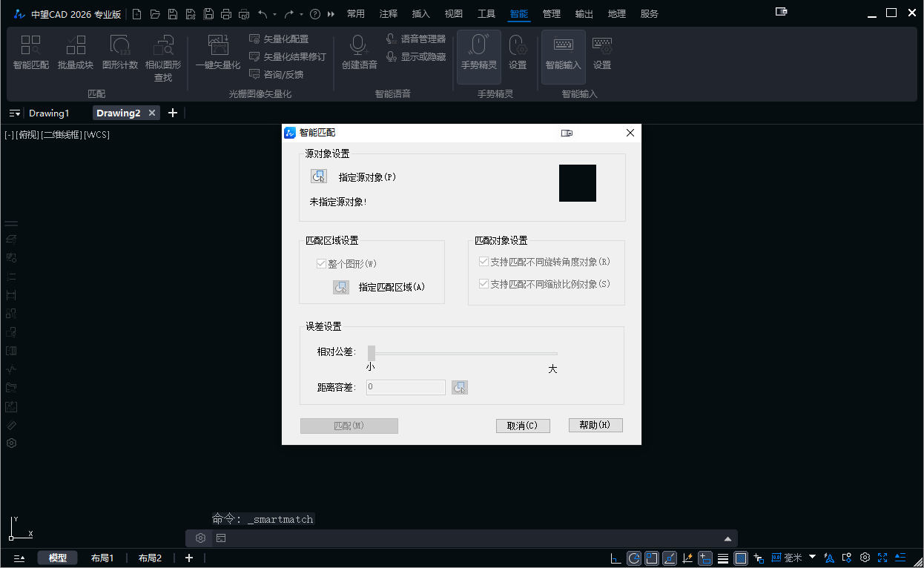Open the Undo history dropdown arrow

point(275,14)
